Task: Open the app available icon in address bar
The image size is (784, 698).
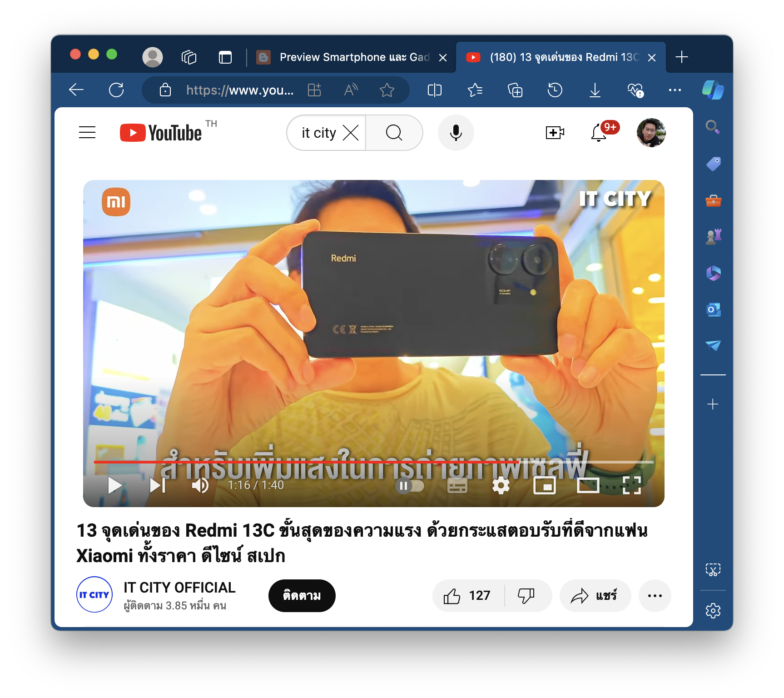Action: coord(314,90)
